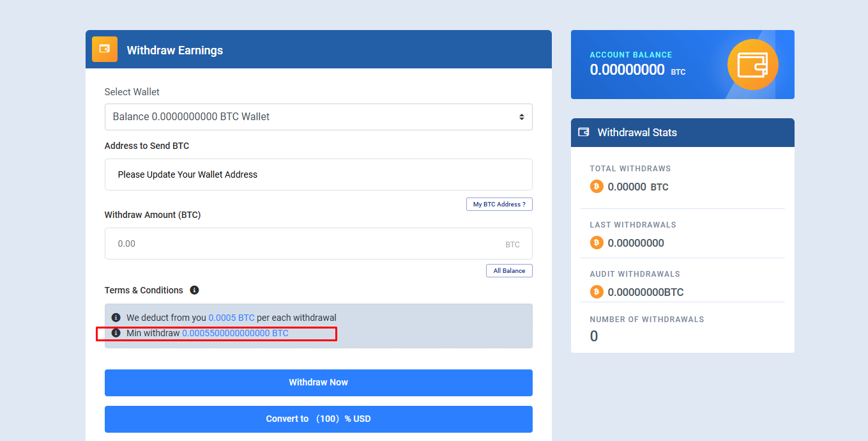
Task: Click the info icon before the deduction notice
Action: (x=116, y=318)
